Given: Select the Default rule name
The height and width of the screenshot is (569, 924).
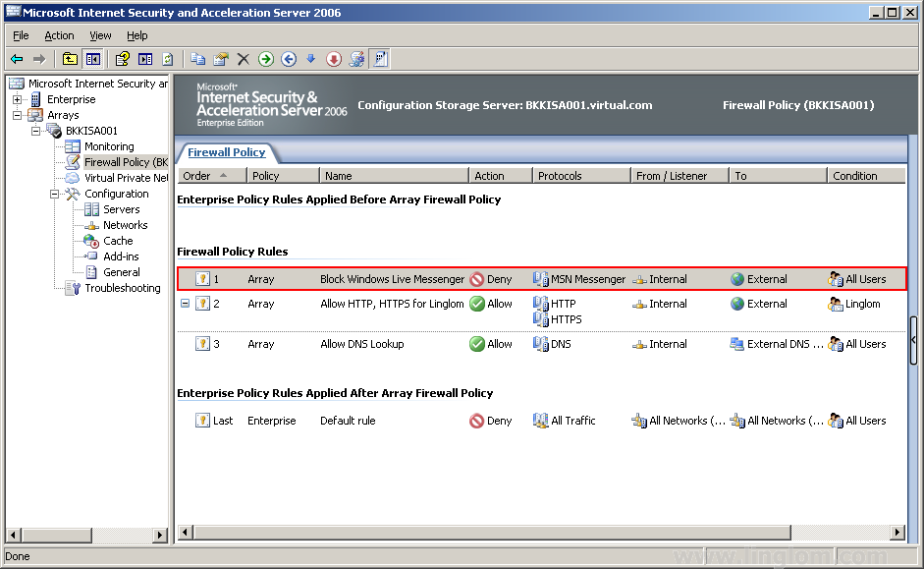Looking at the screenshot, I should tap(348, 421).
